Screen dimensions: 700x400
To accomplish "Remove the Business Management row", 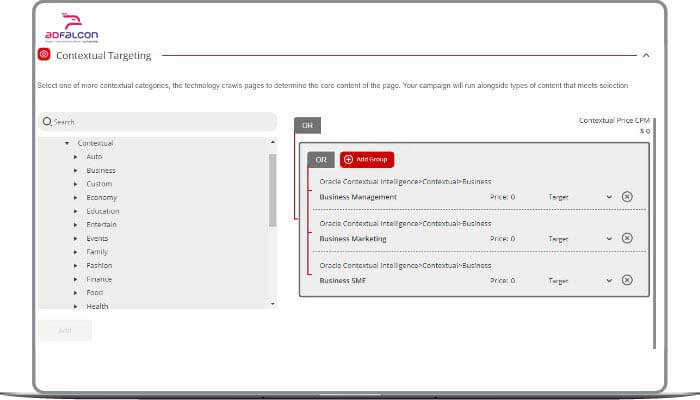I will [x=627, y=197].
